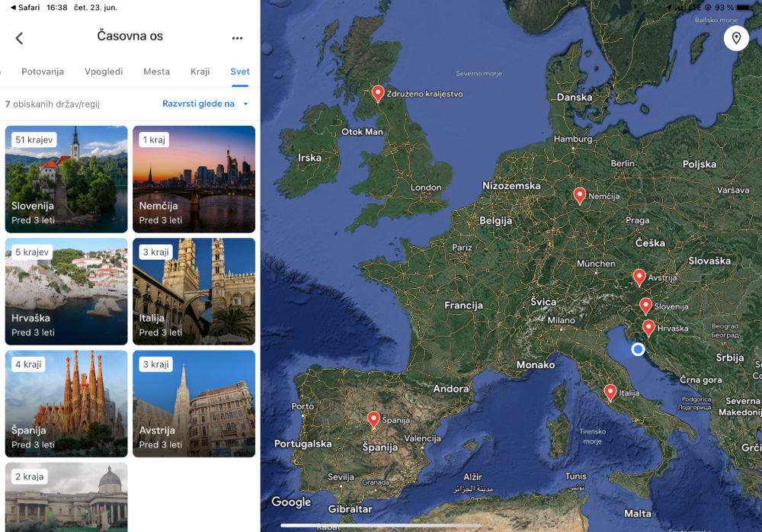Return to Safari via status bar link
Screen dimensions: 762x532
coord(24,7)
